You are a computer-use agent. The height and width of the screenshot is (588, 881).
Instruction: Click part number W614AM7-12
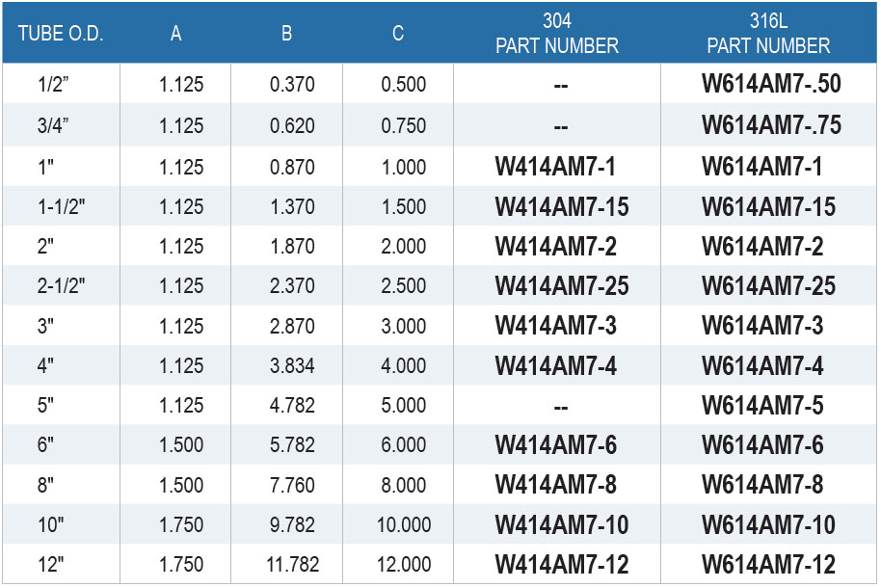point(768,565)
